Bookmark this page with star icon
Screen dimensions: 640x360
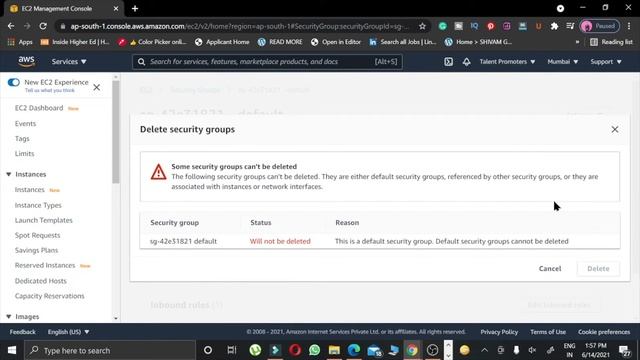[422, 26]
